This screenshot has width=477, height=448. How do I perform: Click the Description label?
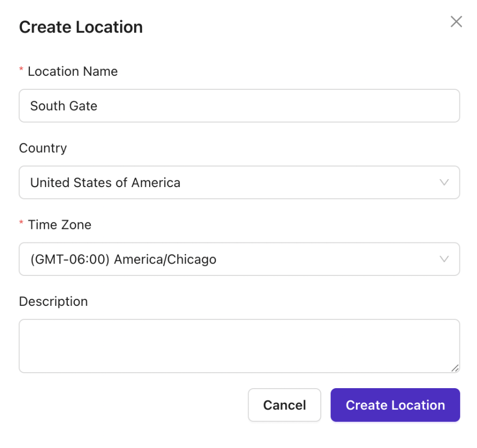(53, 301)
